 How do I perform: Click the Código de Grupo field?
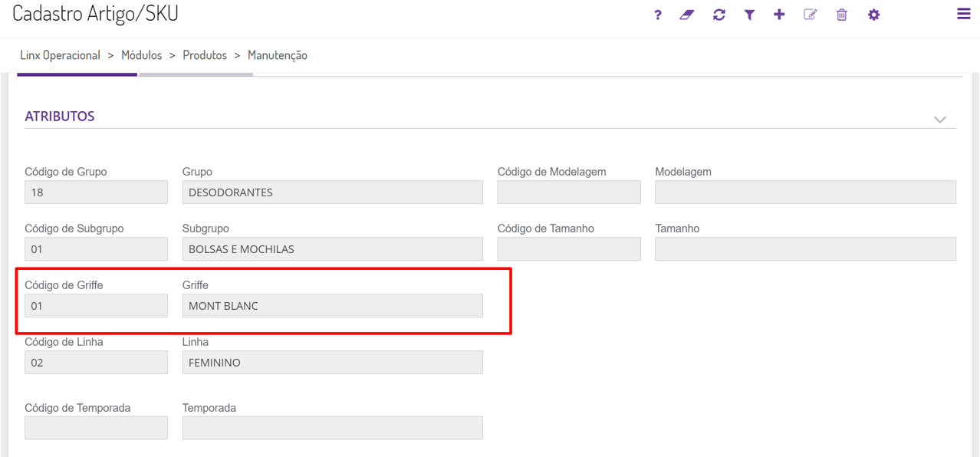[x=96, y=192]
